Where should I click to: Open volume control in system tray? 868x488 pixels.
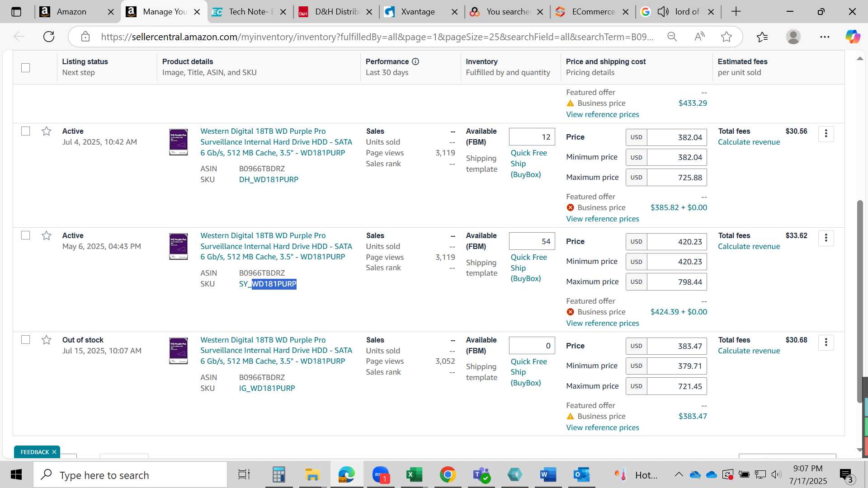[776, 474]
